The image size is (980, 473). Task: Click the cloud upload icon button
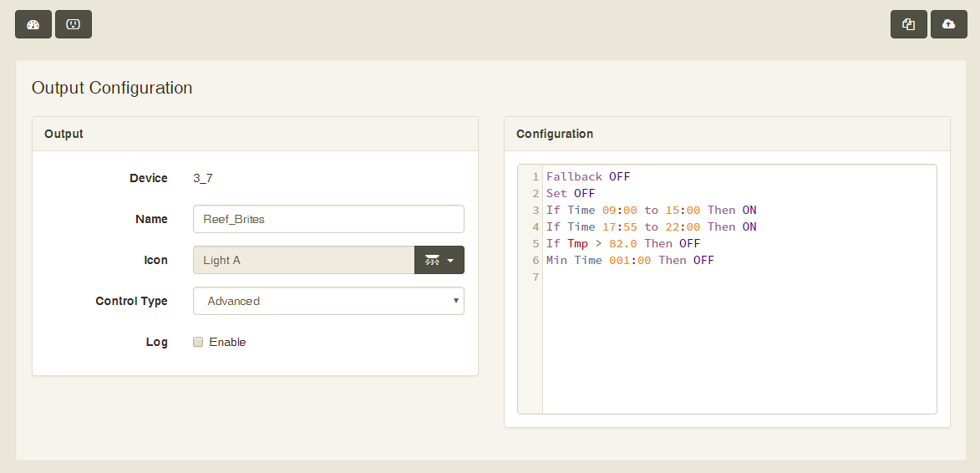pos(949,24)
